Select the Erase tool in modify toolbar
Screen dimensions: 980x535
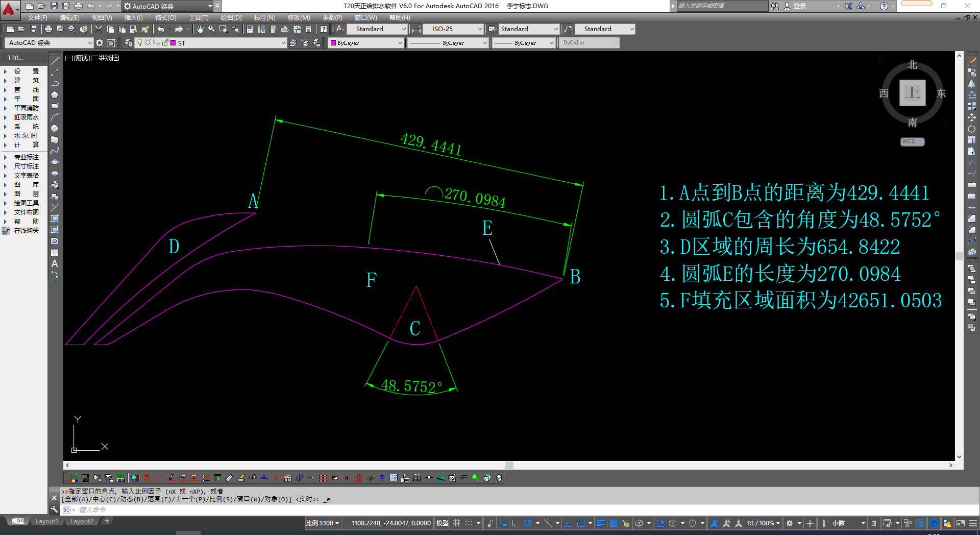coord(972,61)
